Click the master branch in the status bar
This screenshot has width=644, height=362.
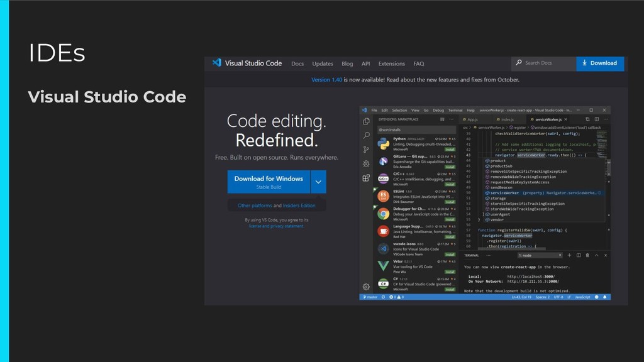[370, 297]
